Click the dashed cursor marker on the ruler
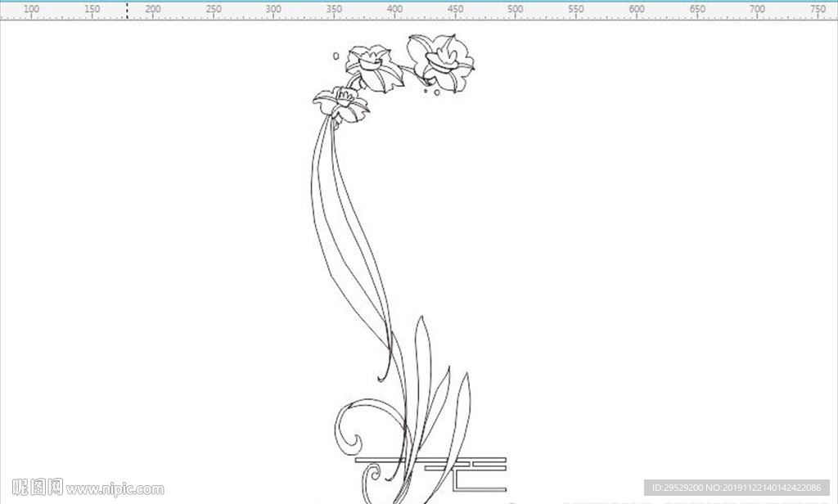Image resolution: width=838 pixels, height=504 pixels. click(127, 10)
